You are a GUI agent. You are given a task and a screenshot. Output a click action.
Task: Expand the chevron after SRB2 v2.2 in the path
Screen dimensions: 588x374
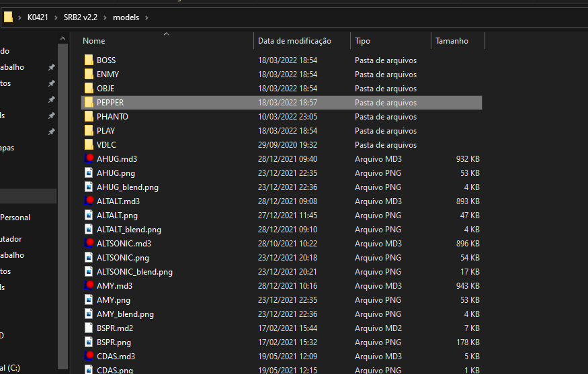pos(105,17)
